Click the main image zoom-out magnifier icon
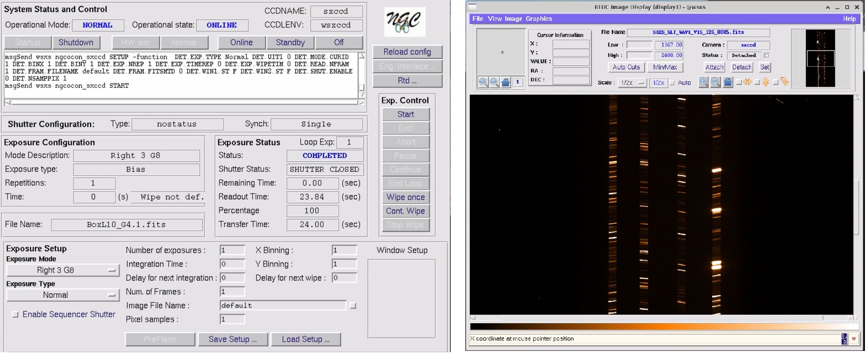 coord(716,82)
